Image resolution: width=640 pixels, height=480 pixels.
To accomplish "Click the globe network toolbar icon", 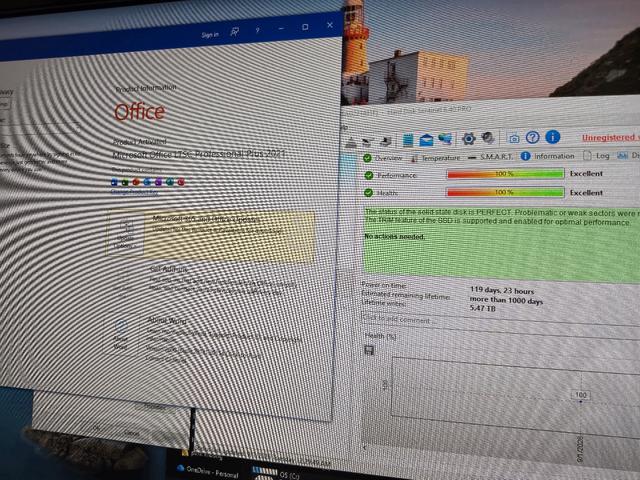I will pos(445,139).
